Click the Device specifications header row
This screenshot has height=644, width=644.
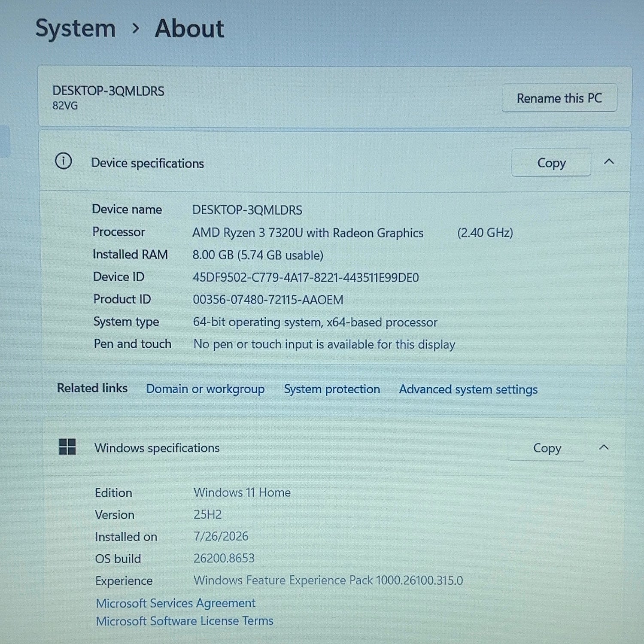pyautogui.click(x=335, y=162)
